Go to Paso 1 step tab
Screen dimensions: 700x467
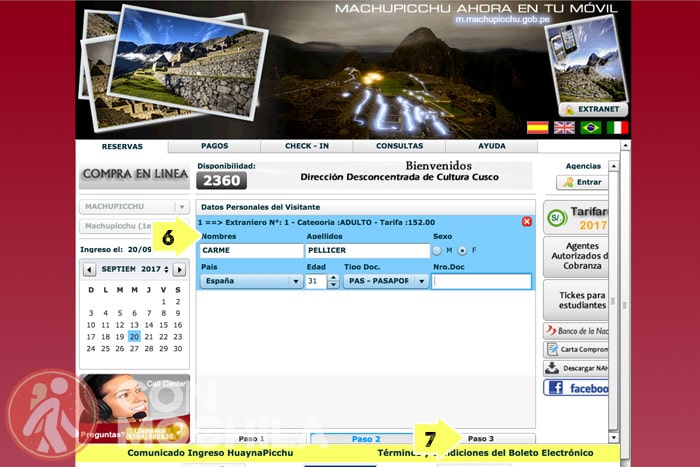coord(251,439)
